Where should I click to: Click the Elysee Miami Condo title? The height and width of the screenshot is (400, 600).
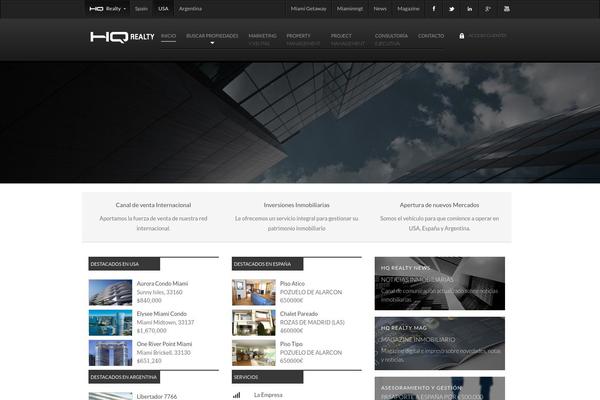[x=161, y=314]
